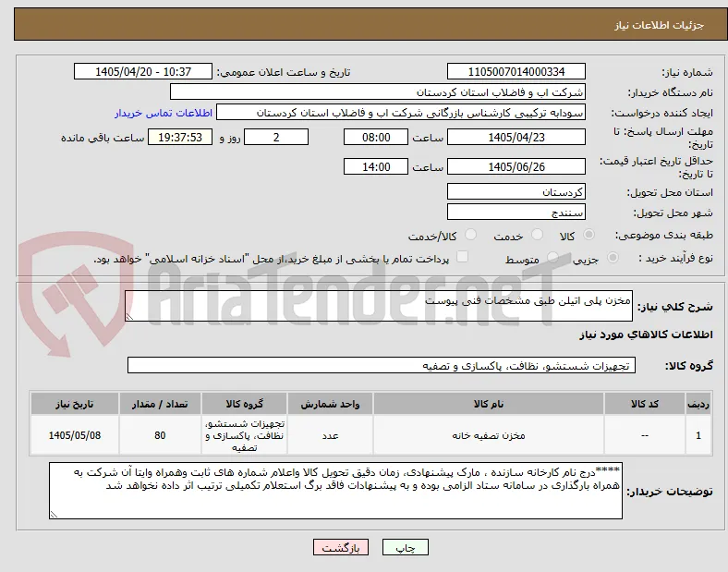Click buyer organization name field
This screenshot has width=728, height=572.
378,91
